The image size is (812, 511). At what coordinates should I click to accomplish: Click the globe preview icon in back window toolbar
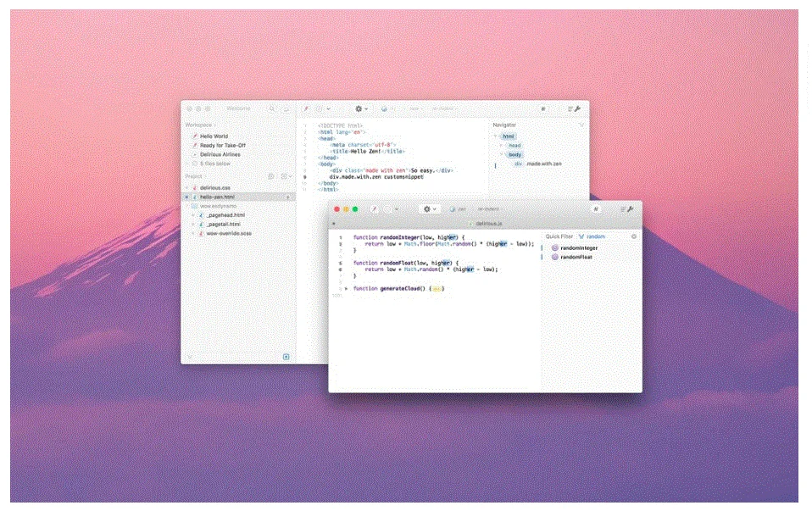(x=384, y=108)
